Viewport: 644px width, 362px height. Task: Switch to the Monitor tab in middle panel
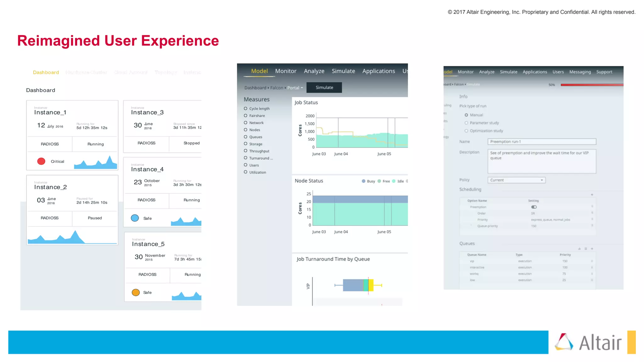click(x=286, y=71)
